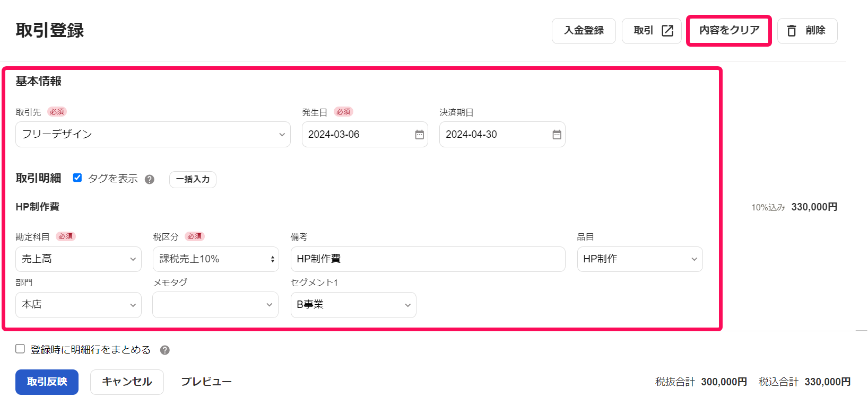The width and height of the screenshot is (868, 406).
Task: Click help icon beside 登録時に明細行をまとめる
Action: pyautogui.click(x=165, y=350)
